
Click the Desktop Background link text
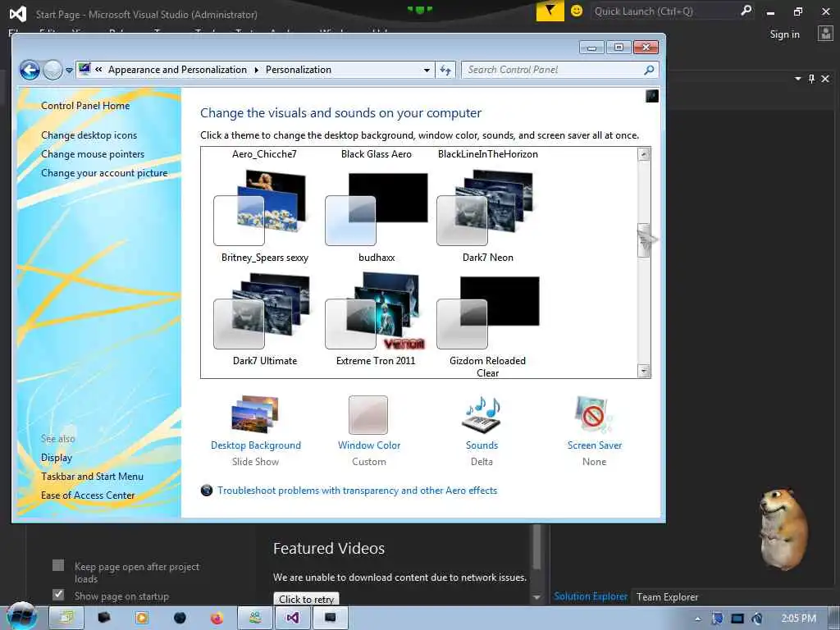[256, 445]
